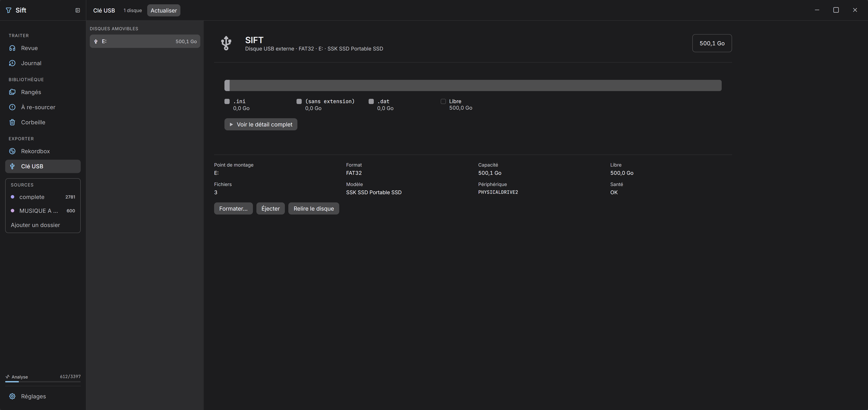Screen dimensions: 868x410
Task: Click the SSK SSD Portable SSD model value
Action: pyautogui.click(x=374, y=192)
